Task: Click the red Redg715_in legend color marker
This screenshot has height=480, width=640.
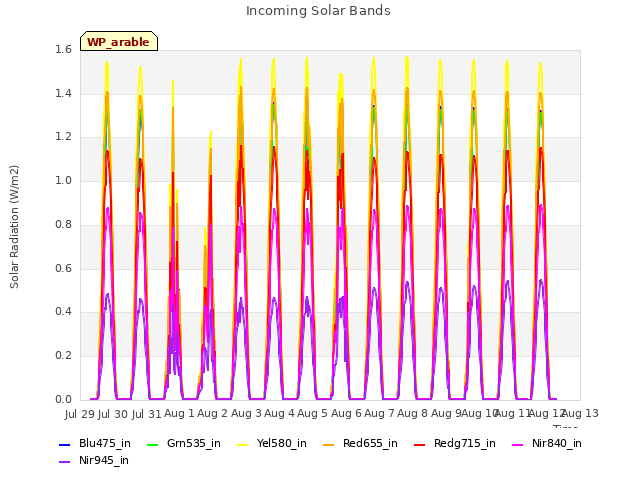Action: pos(420,444)
